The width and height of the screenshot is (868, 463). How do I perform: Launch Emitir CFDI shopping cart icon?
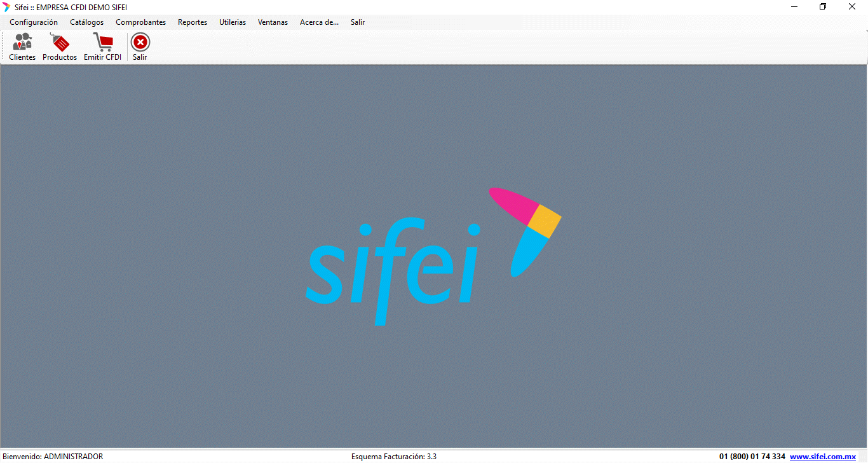tap(102, 46)
